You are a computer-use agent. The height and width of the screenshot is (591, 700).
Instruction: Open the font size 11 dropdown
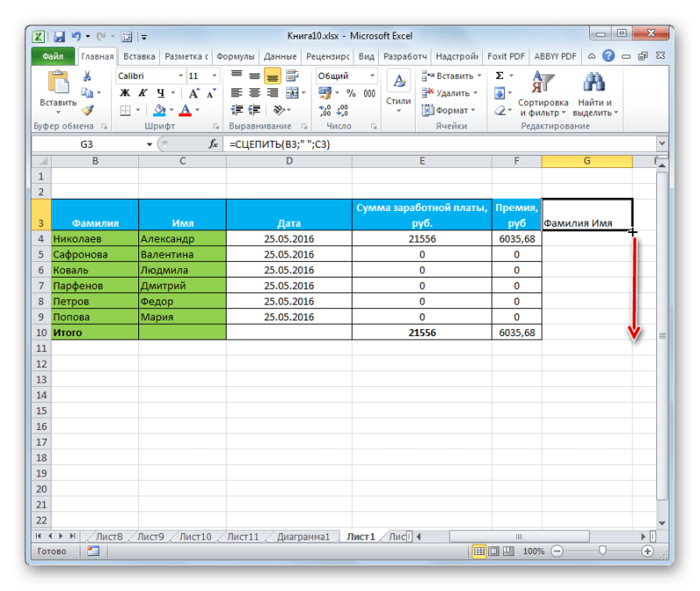point(214,76)
